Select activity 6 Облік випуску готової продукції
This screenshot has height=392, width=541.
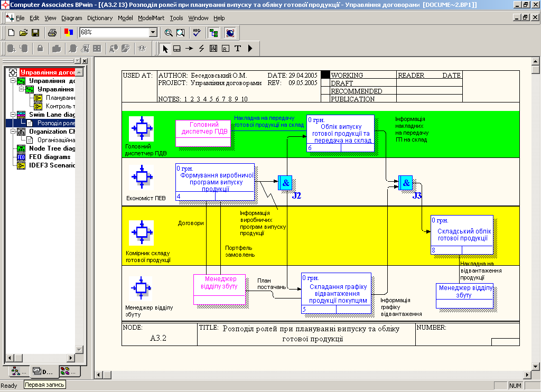click(341, 133)
